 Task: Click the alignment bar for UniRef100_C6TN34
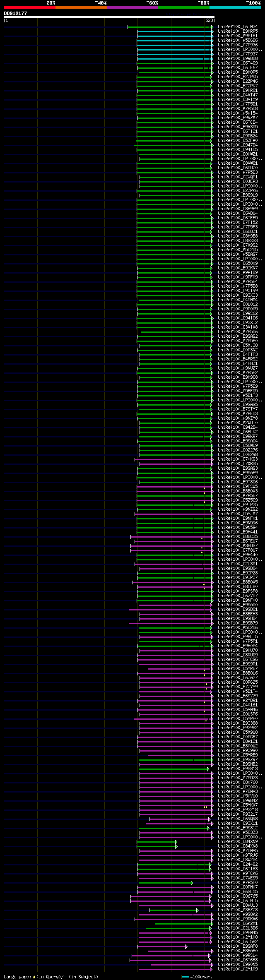(171, 27)
